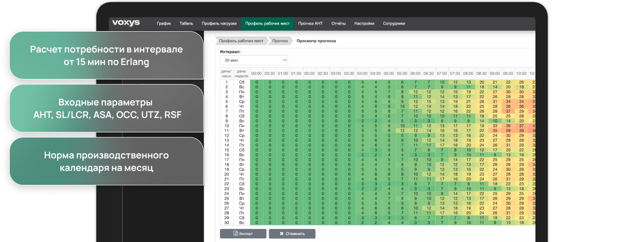Select day number 25 row label
644x242 pixels.
226,198
